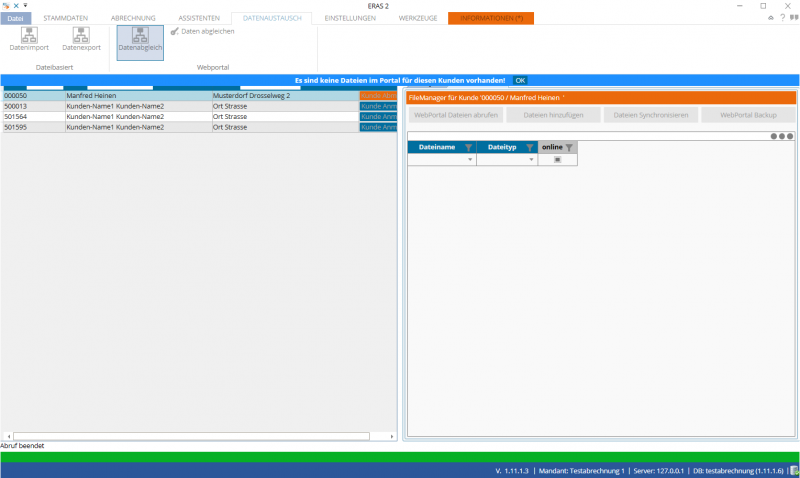
Task: Switch to the EINSTELLUNGEN ribbon tab
Action: (350, 18)
